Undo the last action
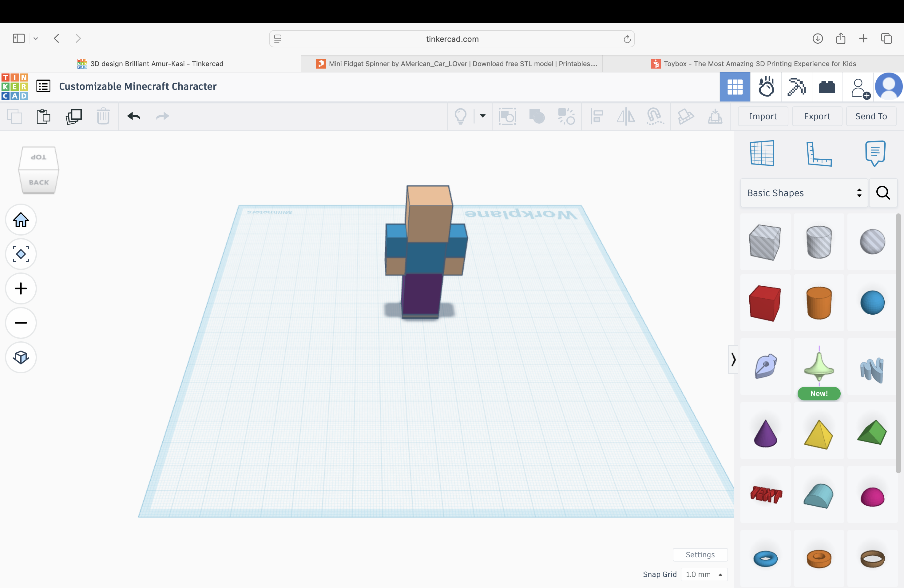904x588 pixels. [134, 116]
